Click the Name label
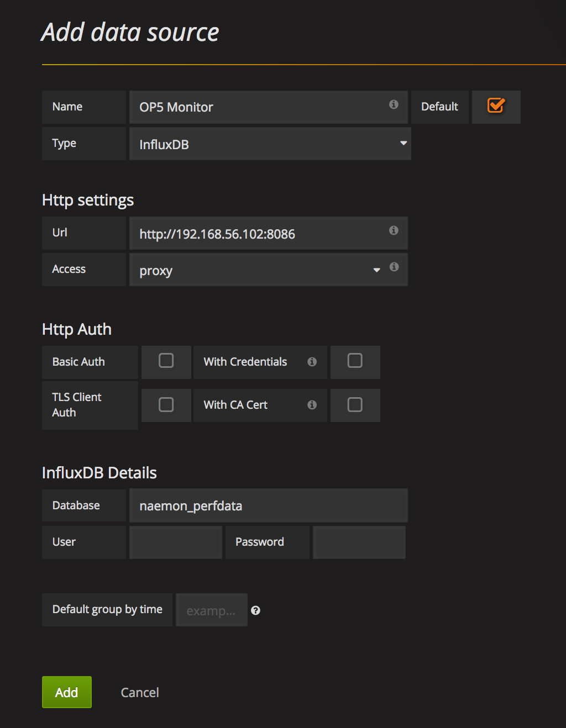The height and width of the screenshot is (728, 566). coord(67,107)
